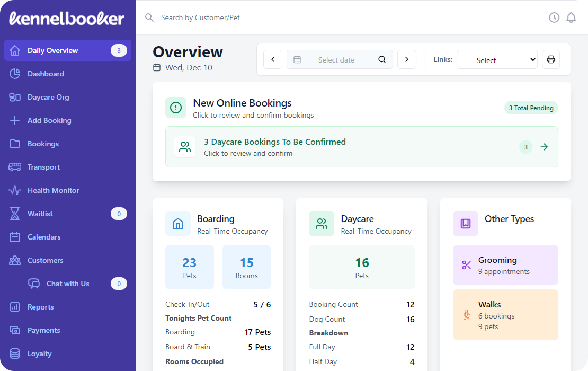Open the Select date picker field
588x371 pixels.
tap(336, 60)
